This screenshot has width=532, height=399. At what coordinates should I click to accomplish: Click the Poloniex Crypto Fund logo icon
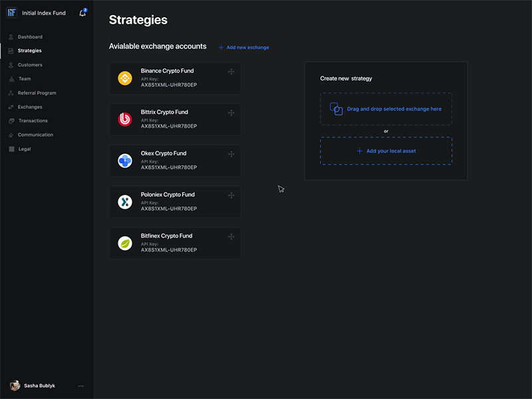pyautogui.click(x=125, y=201)
